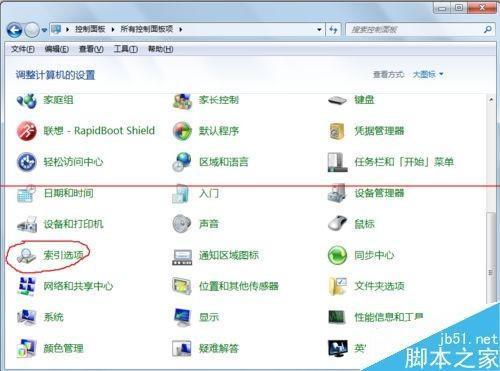Click the scrollbar up arrow
The width and height of the screenshot is (500, 371).
point(491,100)
